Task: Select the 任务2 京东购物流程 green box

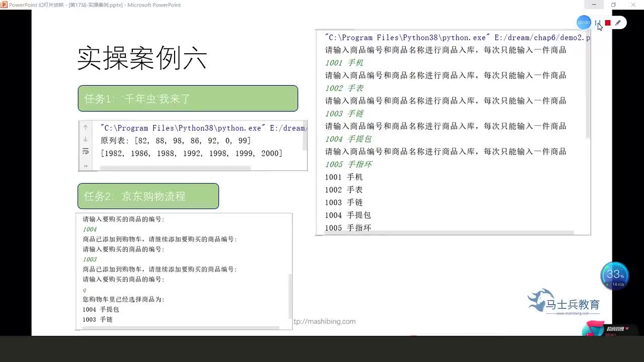Action: point(148,196)
